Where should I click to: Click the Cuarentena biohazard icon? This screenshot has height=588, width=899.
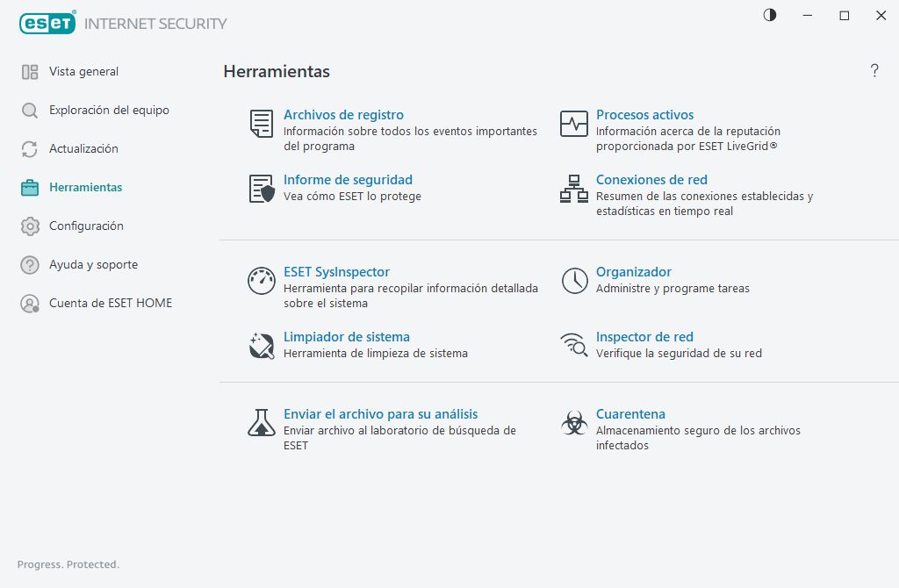(x=574, y=423)
